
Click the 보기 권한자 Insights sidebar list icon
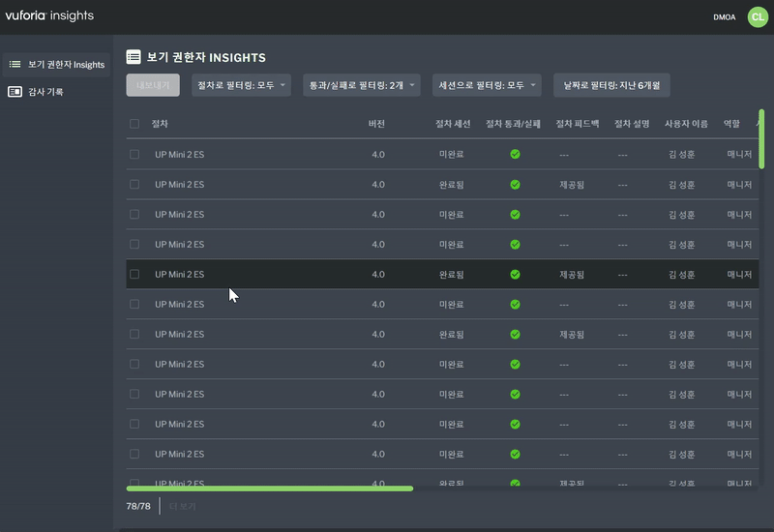(15, 65)
